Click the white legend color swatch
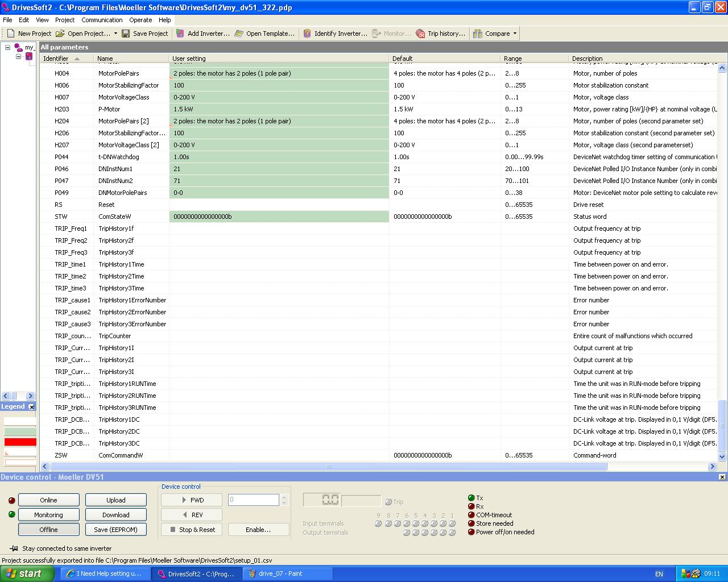This screenshot has width=728, height=582. point(20,422)
